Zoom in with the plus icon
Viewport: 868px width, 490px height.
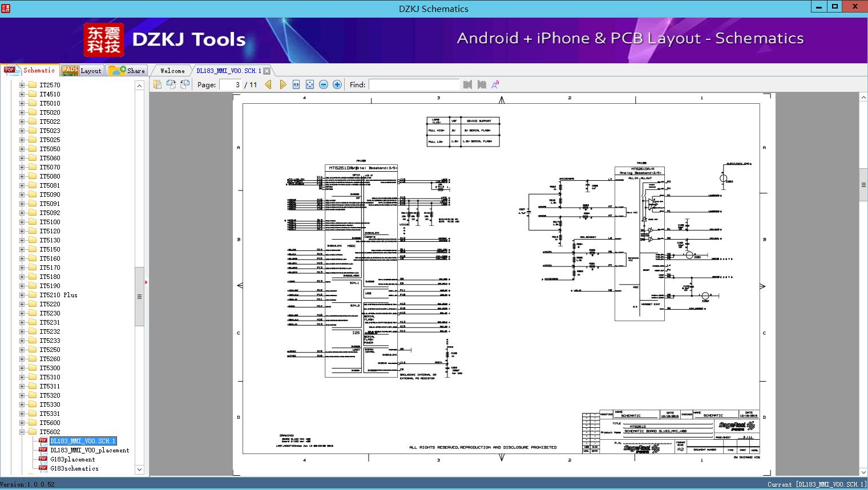click(337, 84)
